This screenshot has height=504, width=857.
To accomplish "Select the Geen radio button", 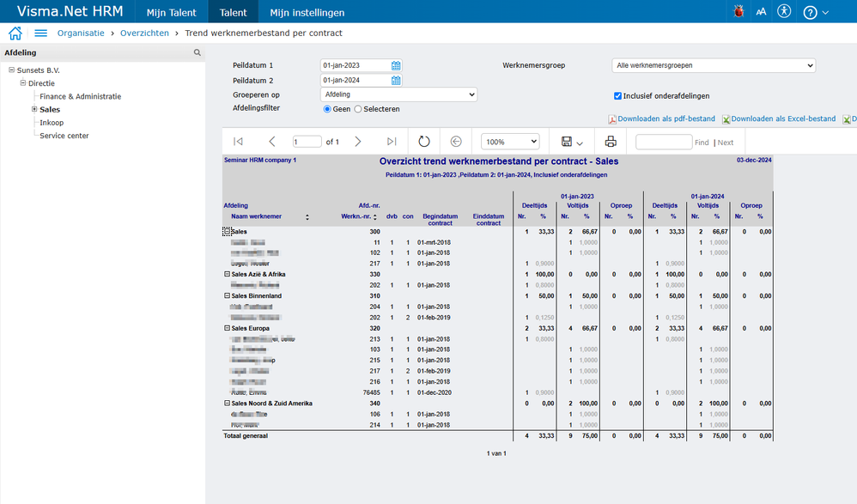I will (327, 109).
